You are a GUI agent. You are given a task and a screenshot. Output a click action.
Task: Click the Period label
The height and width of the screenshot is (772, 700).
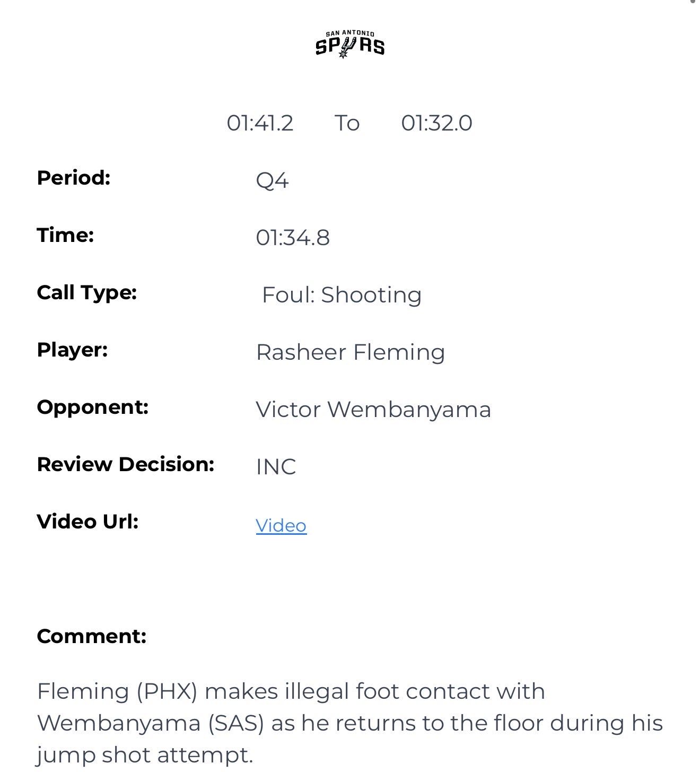[x=74, y=178]
